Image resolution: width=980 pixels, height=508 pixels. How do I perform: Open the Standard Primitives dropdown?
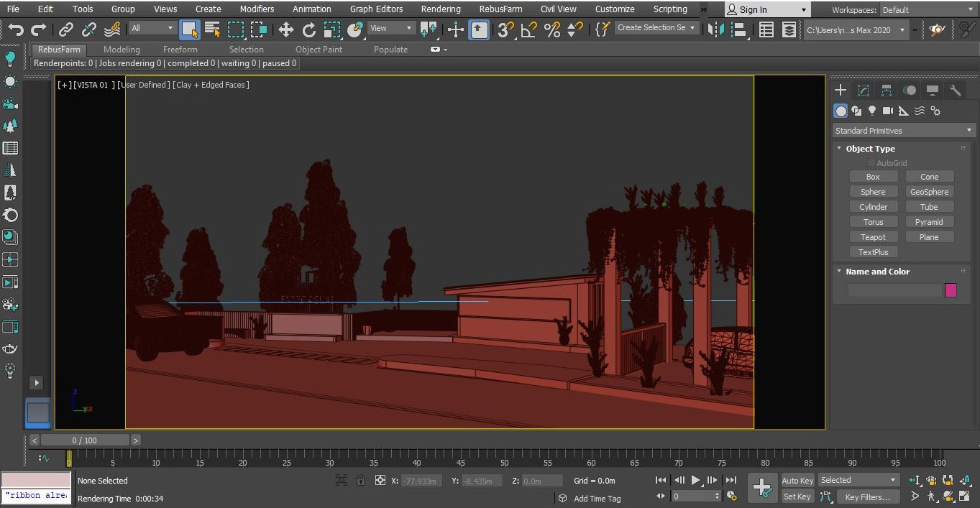coord(904,131)
